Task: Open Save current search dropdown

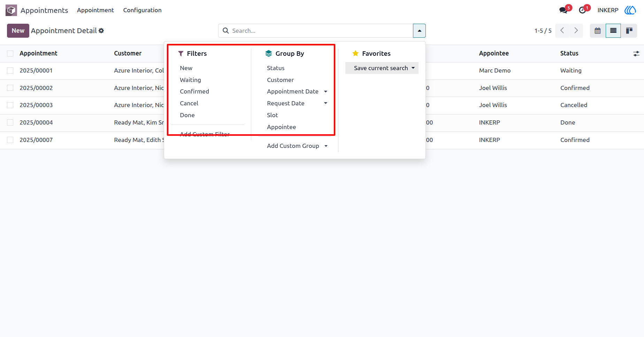Action: [382, 68]
